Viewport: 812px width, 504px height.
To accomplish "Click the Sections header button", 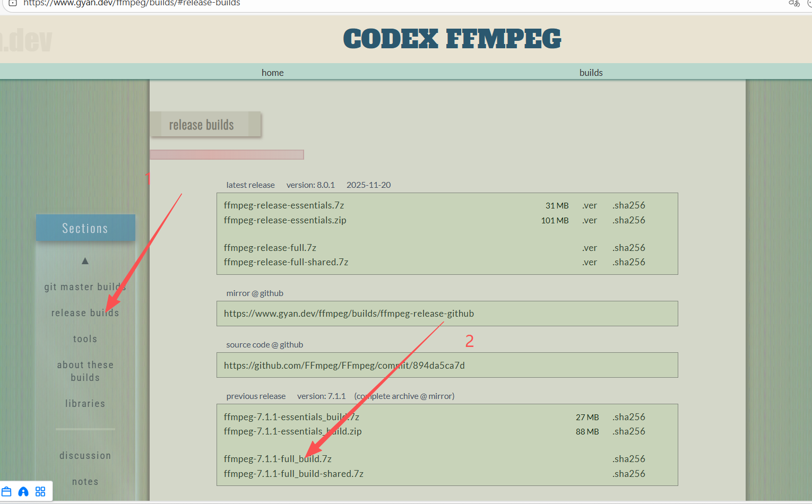I will pyautogui.click(x=85, y=228).
